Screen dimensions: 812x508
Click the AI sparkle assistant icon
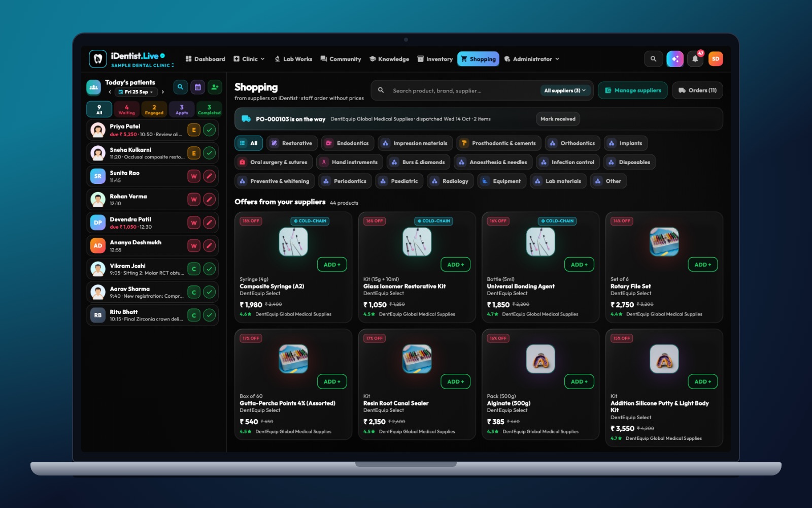tap(675, 59)
